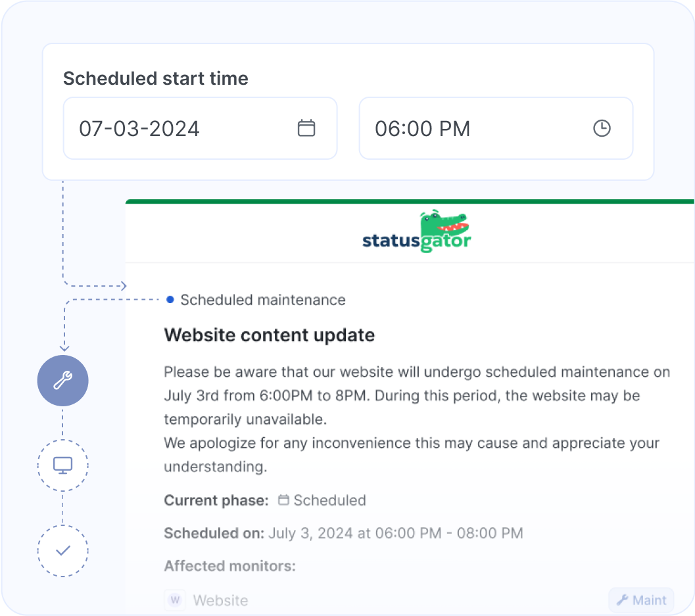
Task: Click the clock icon in the time field
Action: [602, 128]
